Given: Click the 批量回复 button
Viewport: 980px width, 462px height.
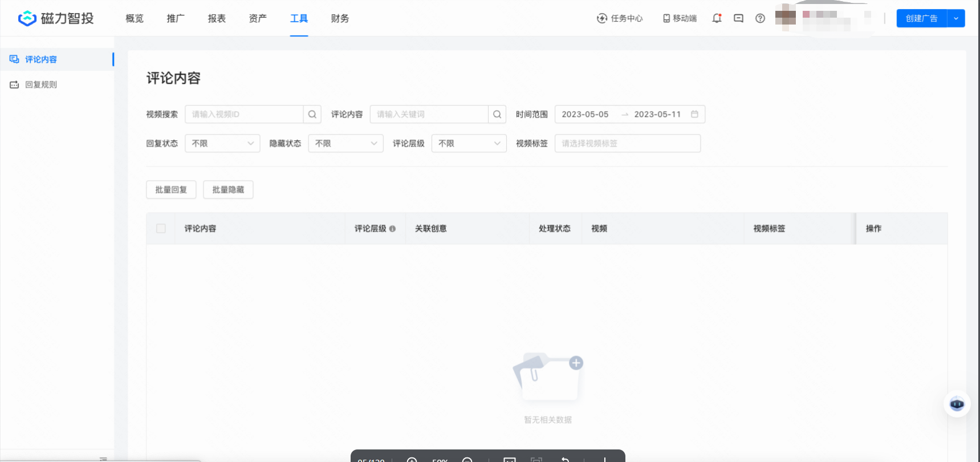Looking at the screenshot, I should pyautogui.click(x=171, y=189).
